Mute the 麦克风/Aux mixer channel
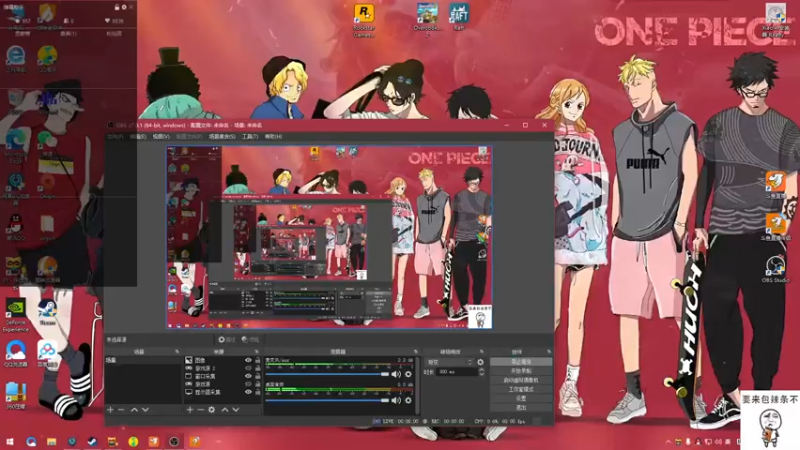This screenshot has height=450, width=800. pyautogui.click(x=396, y=374)
